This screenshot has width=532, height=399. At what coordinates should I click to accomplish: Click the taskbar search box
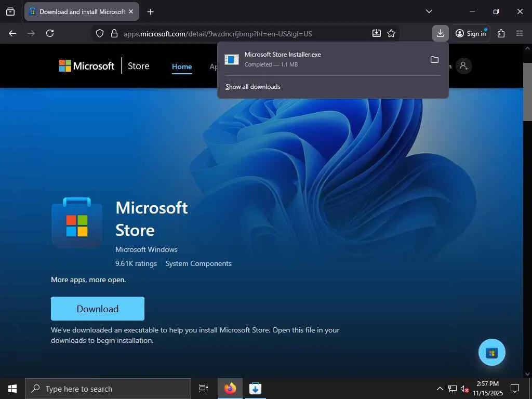click(x=108, y=389)
